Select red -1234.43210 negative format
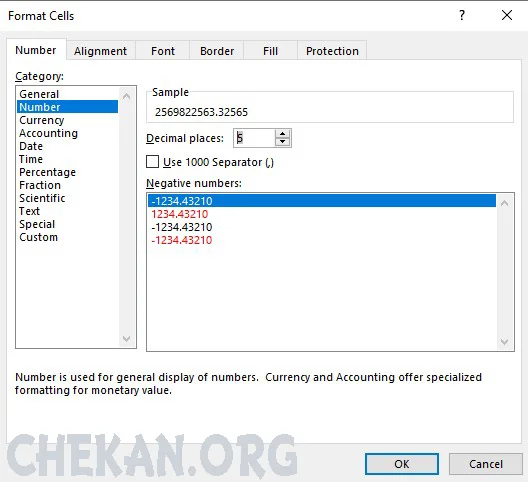 pos(322,240)
